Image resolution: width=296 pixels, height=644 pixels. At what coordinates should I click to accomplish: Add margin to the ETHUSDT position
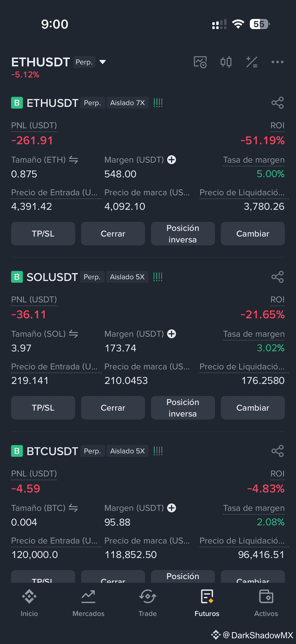tap(172, 160)
